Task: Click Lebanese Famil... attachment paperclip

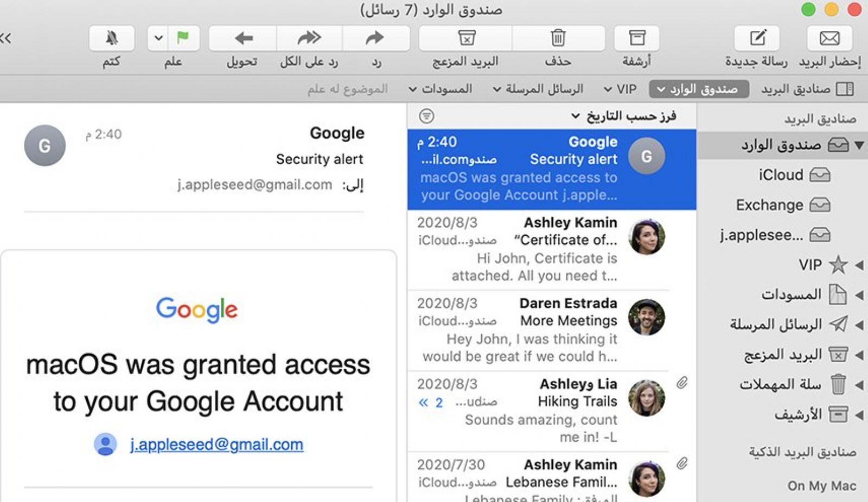Action: [x=682, y=464]
